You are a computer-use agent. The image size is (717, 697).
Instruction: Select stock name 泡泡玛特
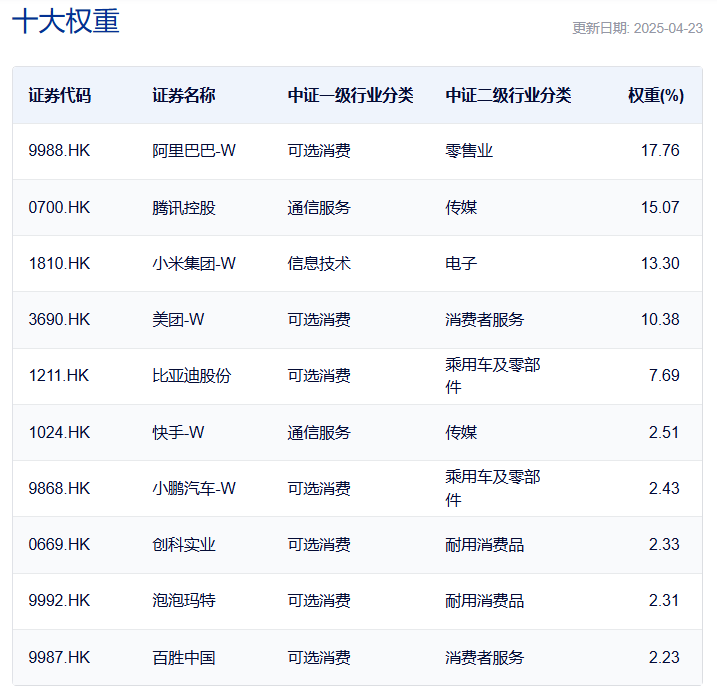pyautogui.click(x=183, y=600)
